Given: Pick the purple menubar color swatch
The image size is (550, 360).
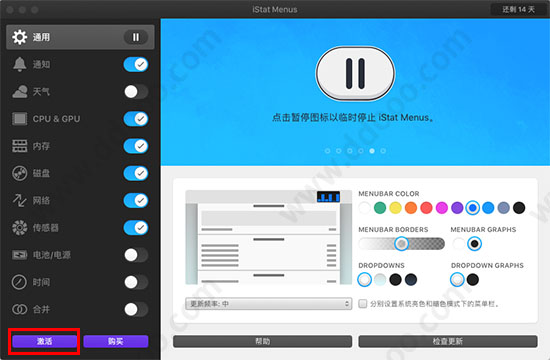Looking at the screenshot, I should coord(457,208).
